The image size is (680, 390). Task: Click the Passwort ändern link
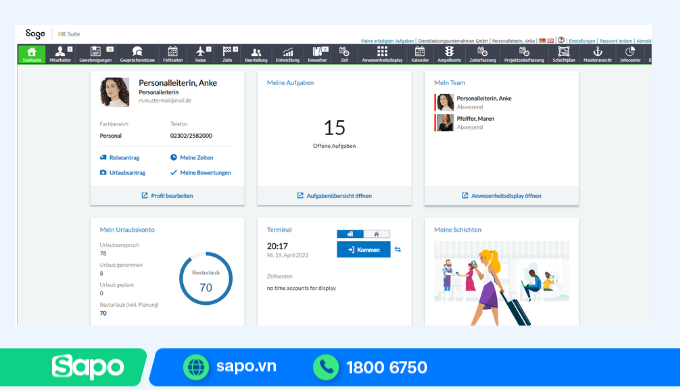click(x=616, y=41)
